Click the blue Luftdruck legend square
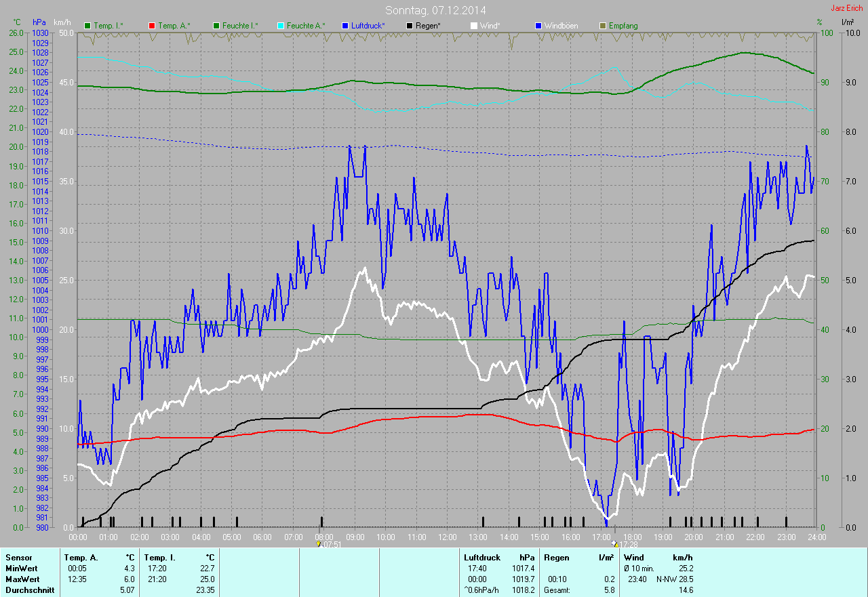The image size is (868, 597). pyautogui.click(x=346, y=26)
